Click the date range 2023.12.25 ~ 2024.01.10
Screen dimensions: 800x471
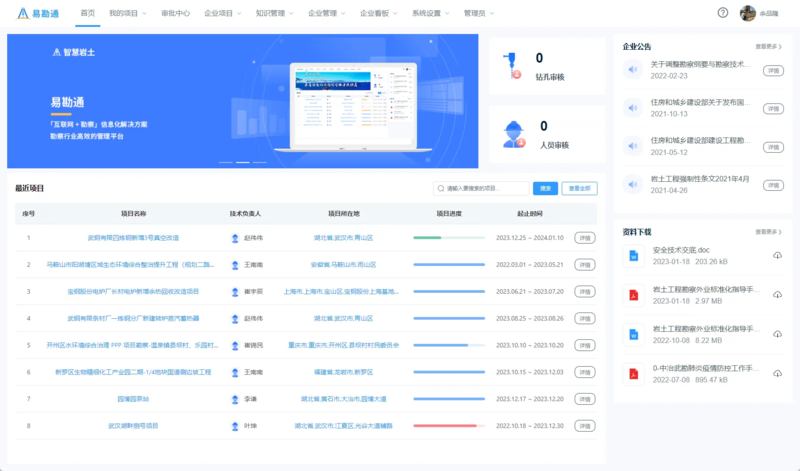pyautogui.click(x=530, y=238)
